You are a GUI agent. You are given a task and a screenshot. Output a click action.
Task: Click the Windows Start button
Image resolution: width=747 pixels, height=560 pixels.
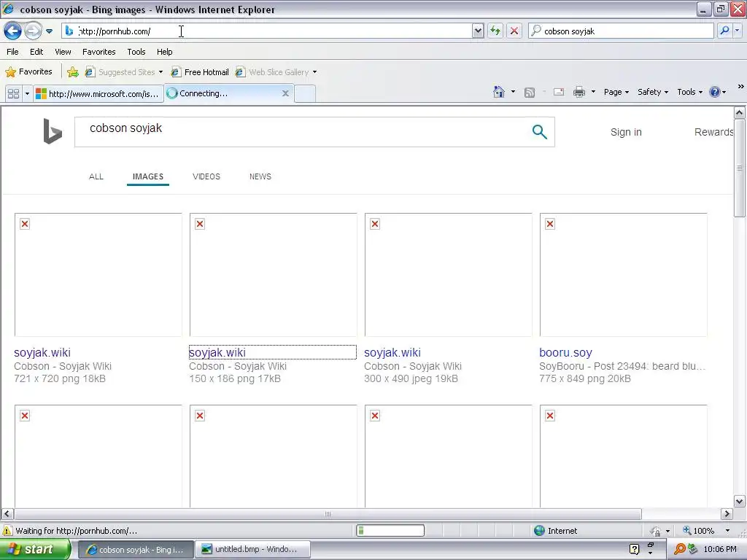35,549
